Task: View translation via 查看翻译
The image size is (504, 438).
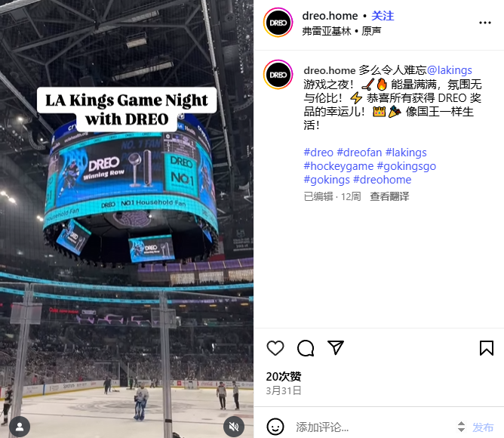Action: pos(389,196)
